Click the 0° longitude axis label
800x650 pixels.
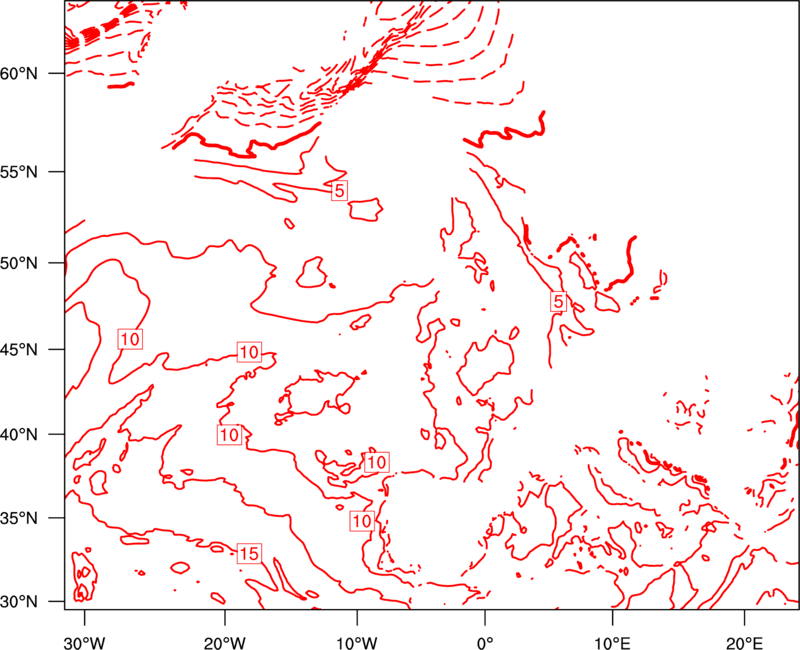[485, 643]
